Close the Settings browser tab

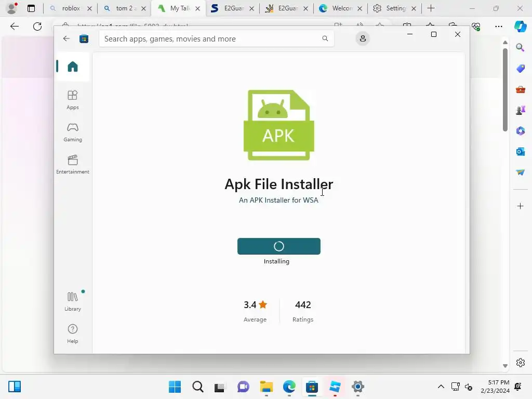[x=414, y=8]
